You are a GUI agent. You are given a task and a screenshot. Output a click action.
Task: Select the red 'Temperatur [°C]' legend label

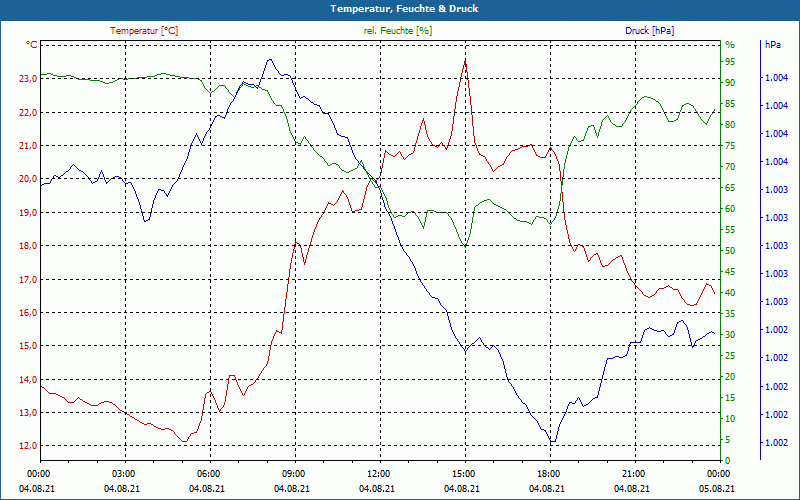pos(144,31)
